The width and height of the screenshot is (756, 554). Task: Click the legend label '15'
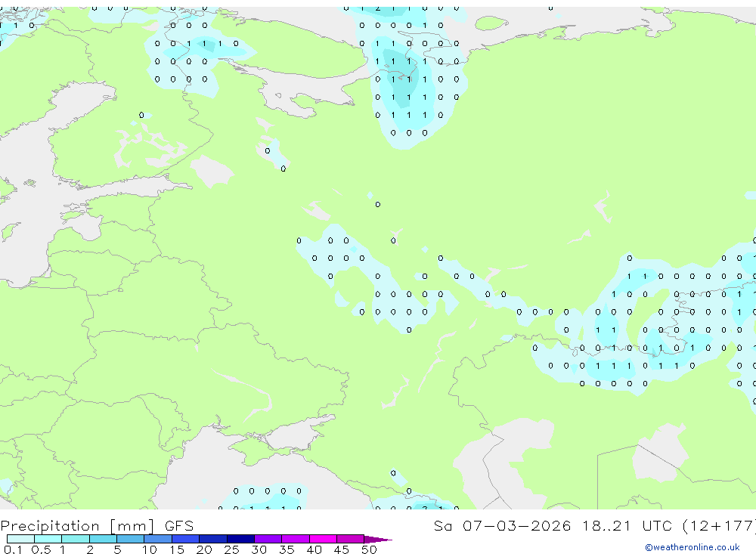tap(177, 549)
